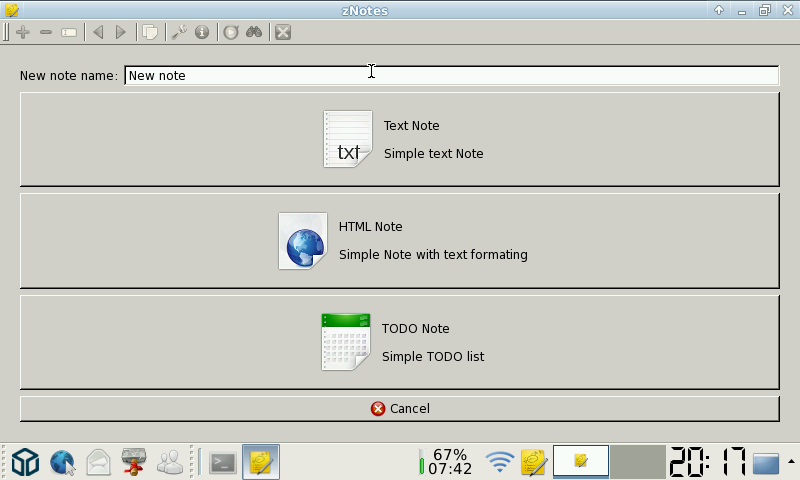This screenshot has width=800, height=480.
Task: Expand the tray arrow at far right
Action: tap(791, 462)
